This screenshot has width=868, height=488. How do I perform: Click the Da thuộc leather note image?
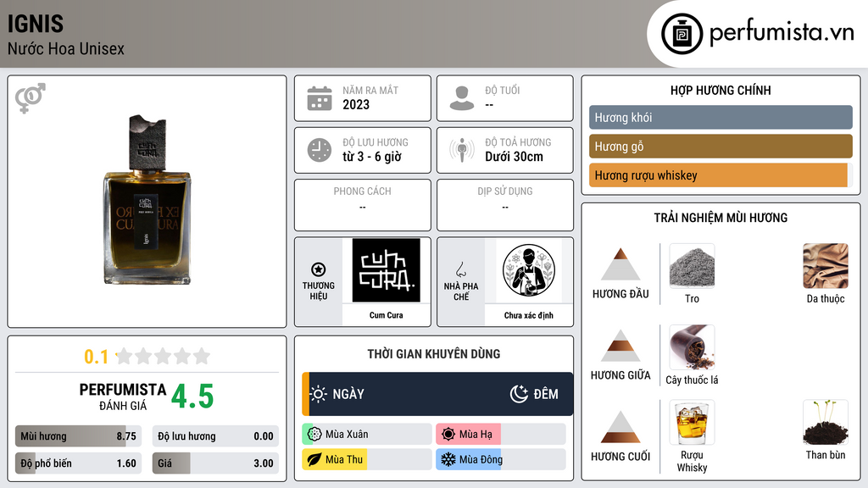pyautogui.click(x=826, y=266)
